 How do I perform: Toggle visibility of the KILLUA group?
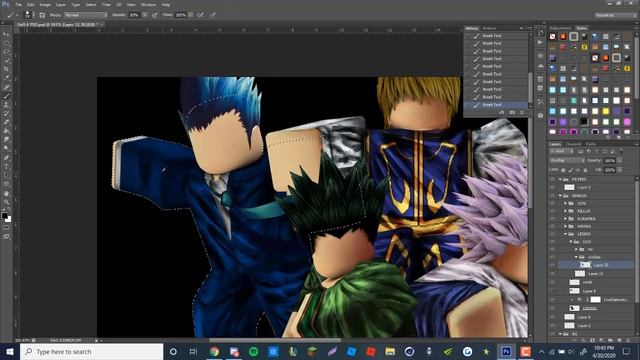click(x=552, y=211)
